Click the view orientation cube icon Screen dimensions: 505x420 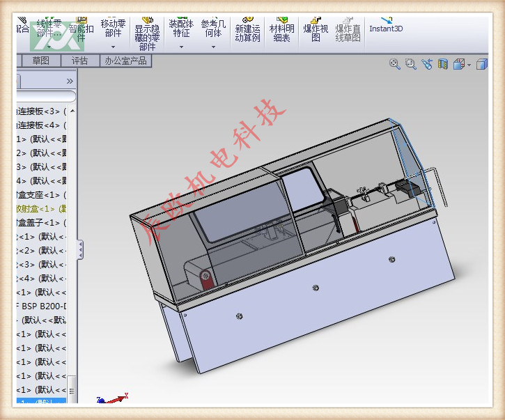(459, 65)
